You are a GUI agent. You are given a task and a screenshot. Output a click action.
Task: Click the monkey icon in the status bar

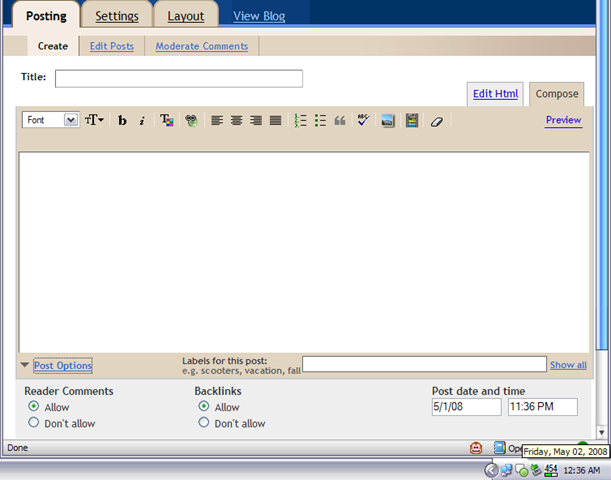tap(476, 448)
